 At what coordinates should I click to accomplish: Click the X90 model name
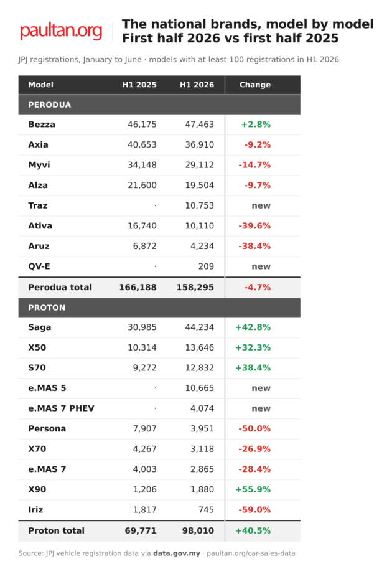37,489
